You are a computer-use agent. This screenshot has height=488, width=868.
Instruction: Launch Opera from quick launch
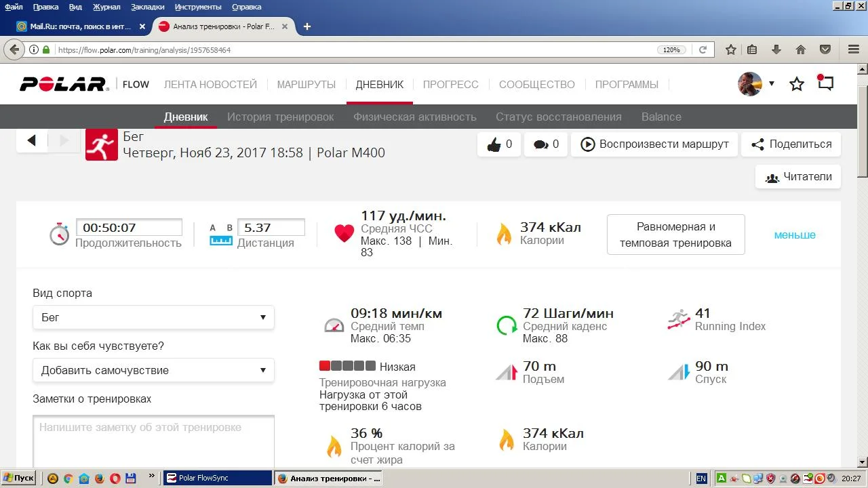pos(115,479)
